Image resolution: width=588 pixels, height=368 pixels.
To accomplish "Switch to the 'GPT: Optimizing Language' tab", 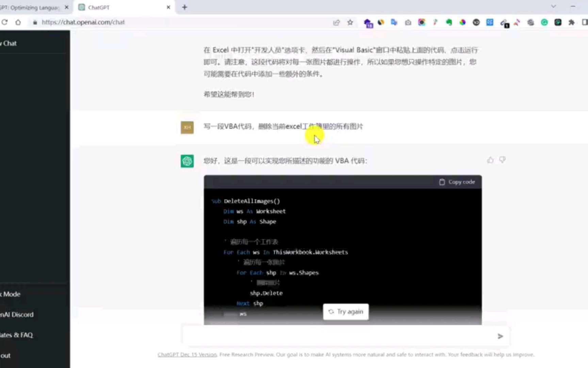I will [x=30, y=7].
